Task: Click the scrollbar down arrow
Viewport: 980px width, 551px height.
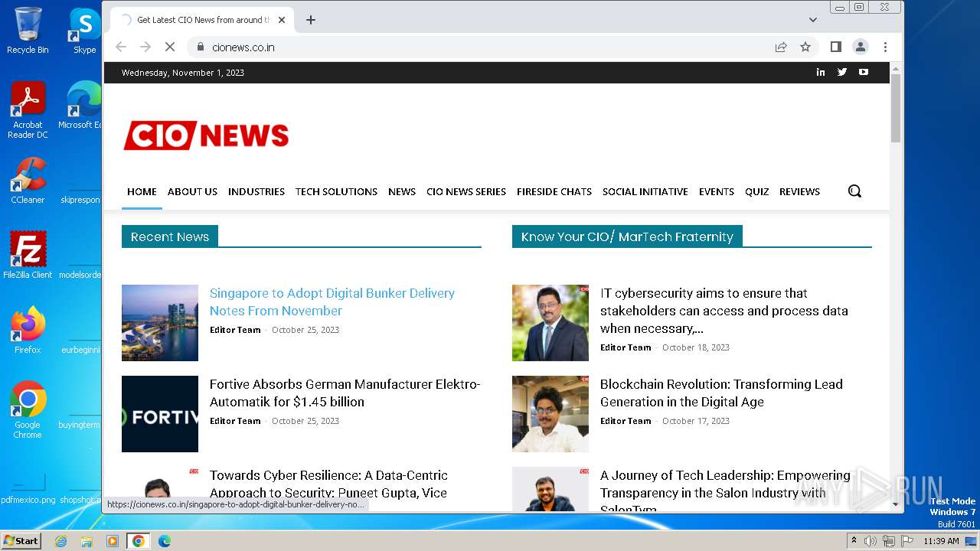Action: click(x=896, y=505)
